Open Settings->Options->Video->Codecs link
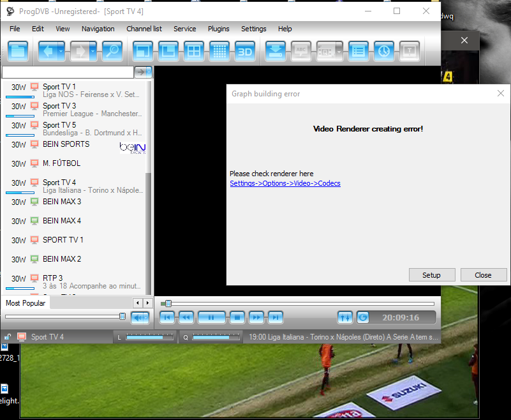The width and height of the screenshot is (511, 420). (285, 183)
